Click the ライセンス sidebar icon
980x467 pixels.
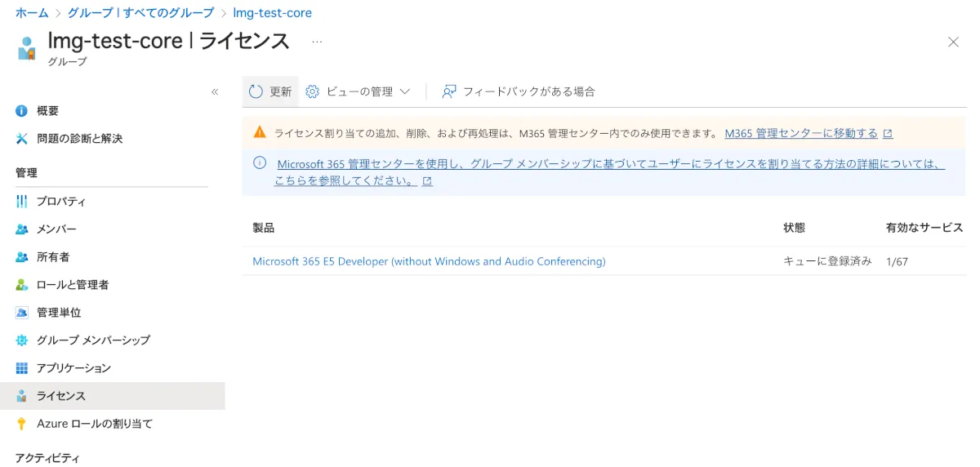coord(22,396)
